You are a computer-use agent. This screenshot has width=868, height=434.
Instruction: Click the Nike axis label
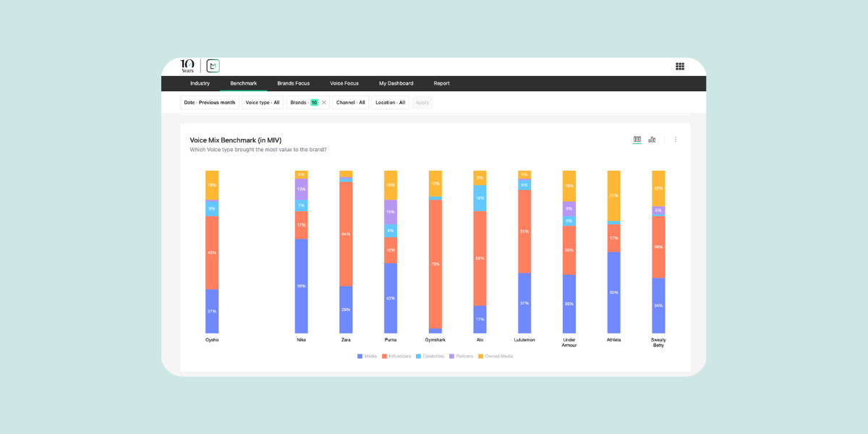point(302,340)
